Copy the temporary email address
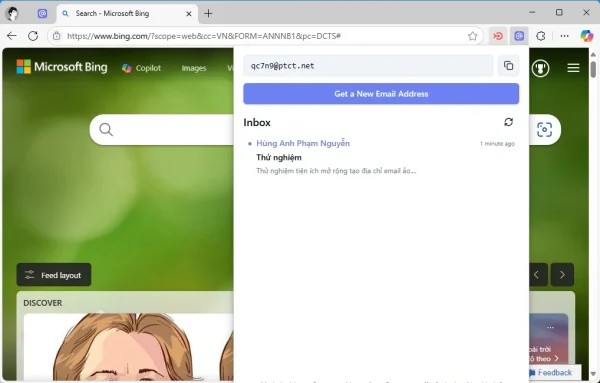The height and width of the screenshot is (383, 600). click(508, 65)
